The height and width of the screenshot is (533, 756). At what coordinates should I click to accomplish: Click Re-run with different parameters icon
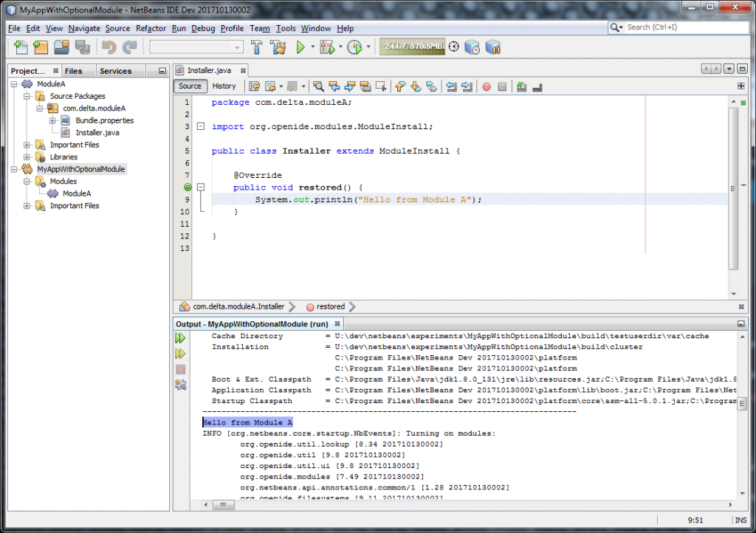point(180,354)
